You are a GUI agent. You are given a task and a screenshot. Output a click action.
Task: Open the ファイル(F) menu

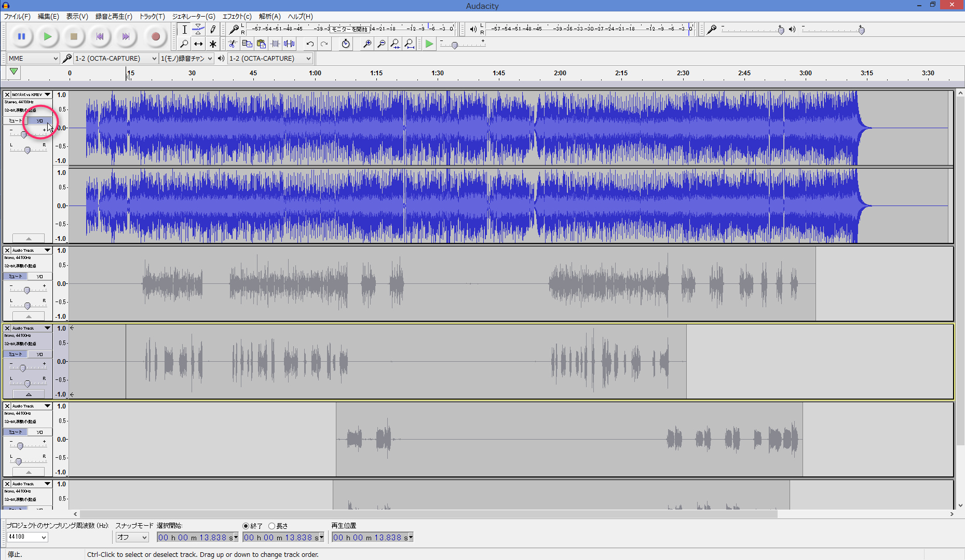pos(17,16)
